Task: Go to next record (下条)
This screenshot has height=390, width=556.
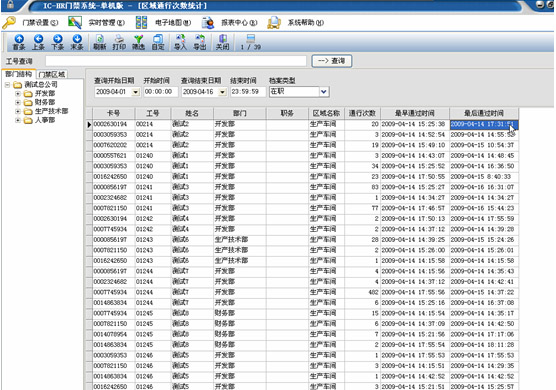Action: (57, 42)
